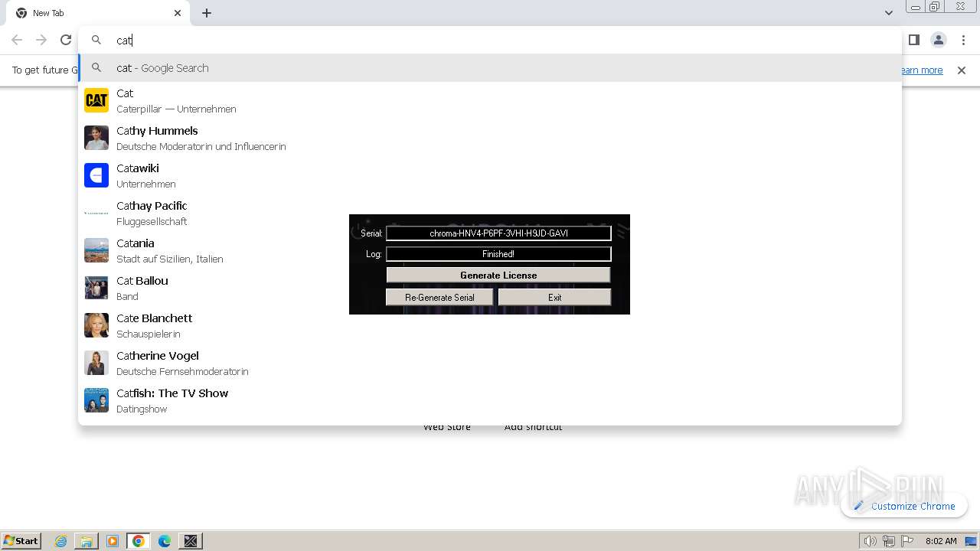This screenshot has width=980, height=551.
Task: Pick the Cathy Hummels suggestion
Action: [490, 138]
